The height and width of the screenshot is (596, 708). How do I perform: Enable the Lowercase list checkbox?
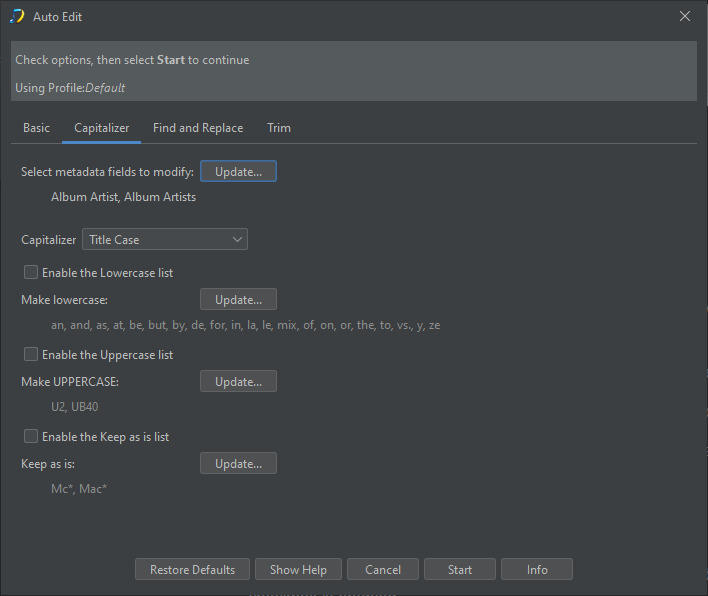(31, 273)
